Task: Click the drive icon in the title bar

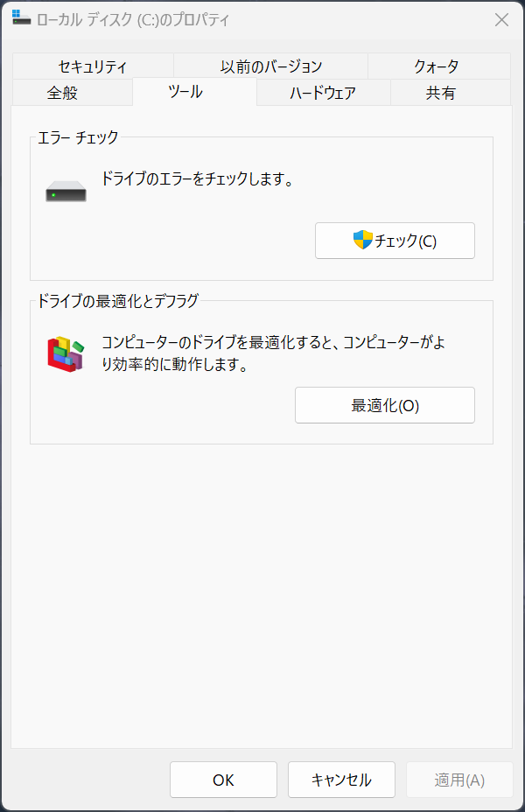Action: [21, 17]
